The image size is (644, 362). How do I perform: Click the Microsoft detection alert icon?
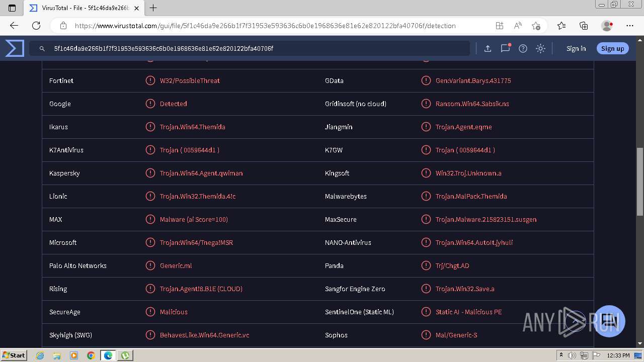[x=150, y=242]
